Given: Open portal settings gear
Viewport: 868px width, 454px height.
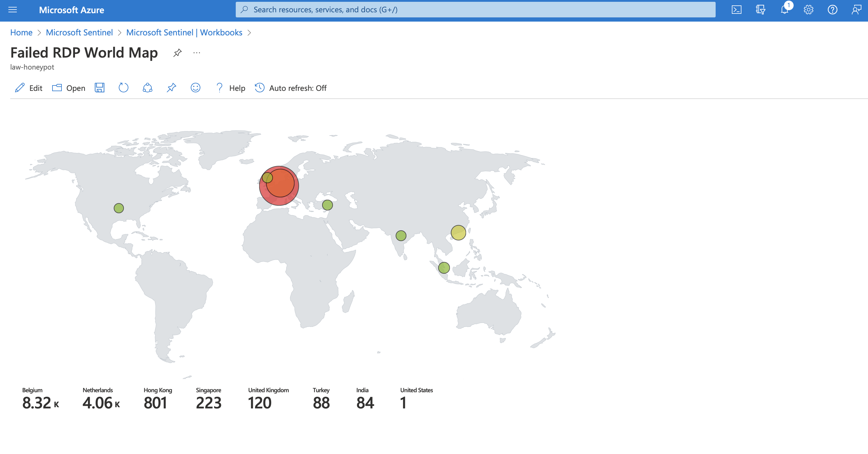Looking at the screenshot, I should pos(808,10).
